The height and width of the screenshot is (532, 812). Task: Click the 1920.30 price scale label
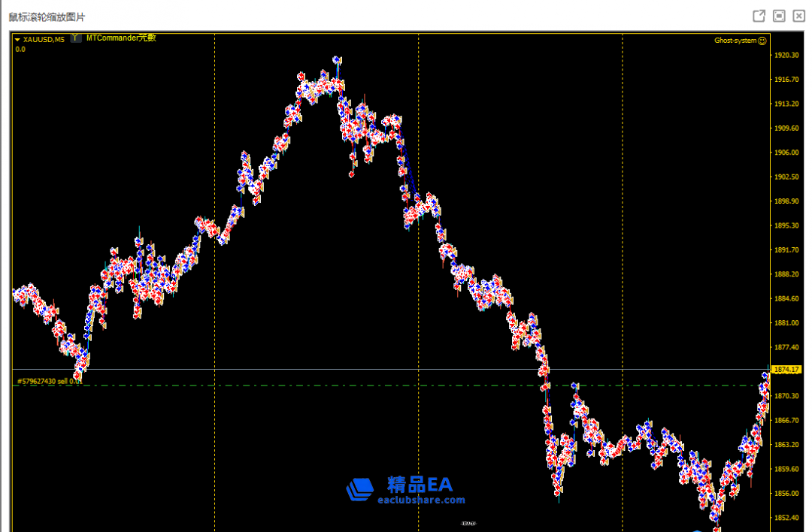[x=786, y=55]
